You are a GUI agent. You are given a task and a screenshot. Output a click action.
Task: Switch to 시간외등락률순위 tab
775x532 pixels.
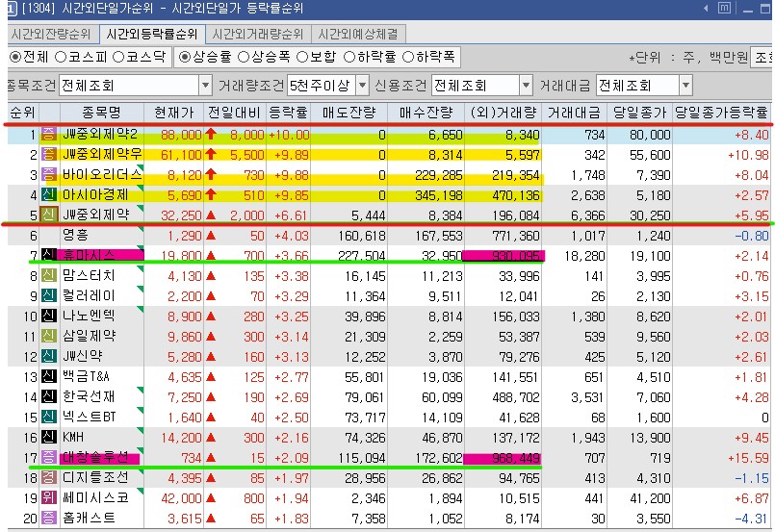point(152,34)
